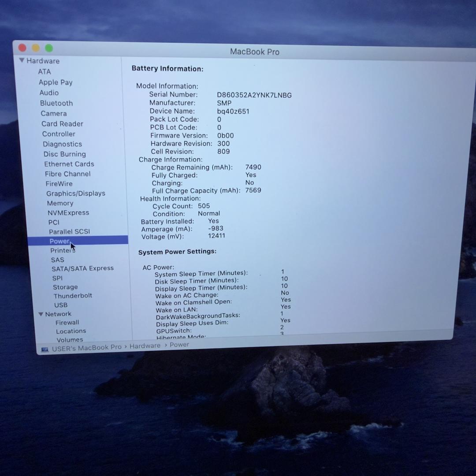476x476 pixels.
Task: Select Graphics/Displays in sidebar
Action: point(76,193)
